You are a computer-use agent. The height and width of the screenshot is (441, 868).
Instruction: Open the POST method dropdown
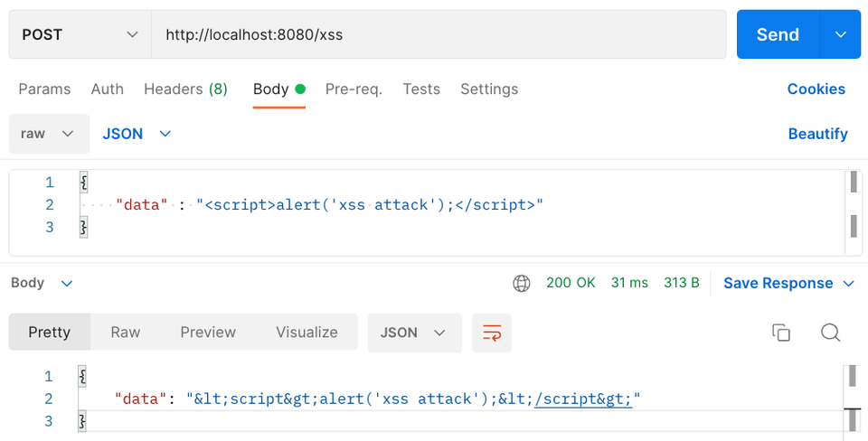80,34
